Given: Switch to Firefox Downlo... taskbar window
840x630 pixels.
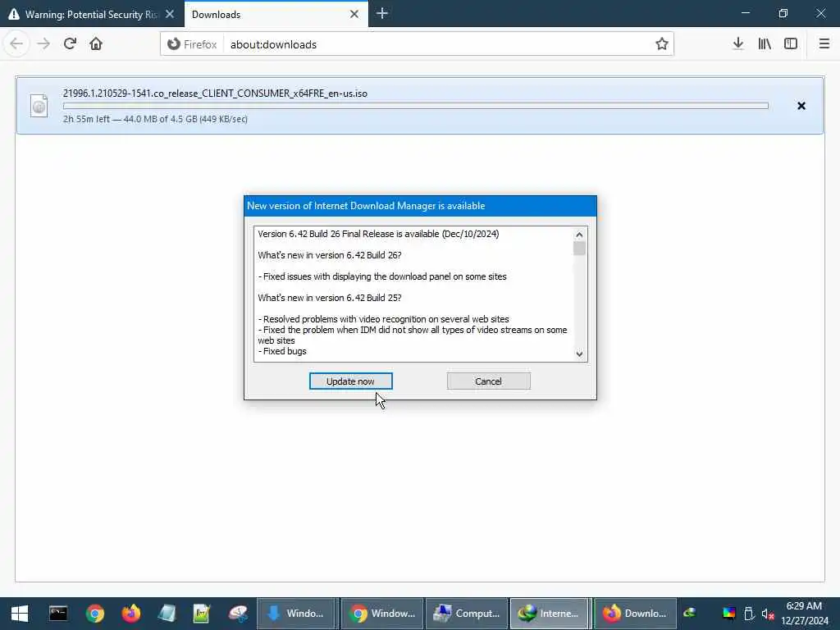Looking at the screenshot, I should 636,614.
